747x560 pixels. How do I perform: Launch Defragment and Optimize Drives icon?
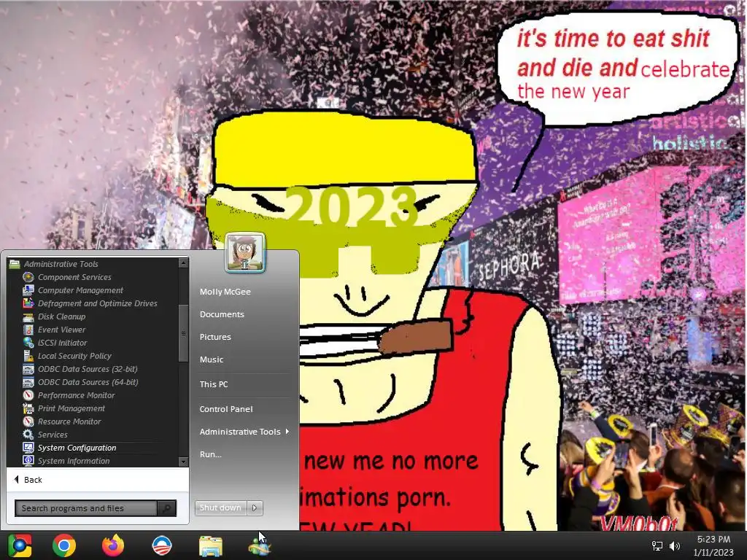coord(28,303)
